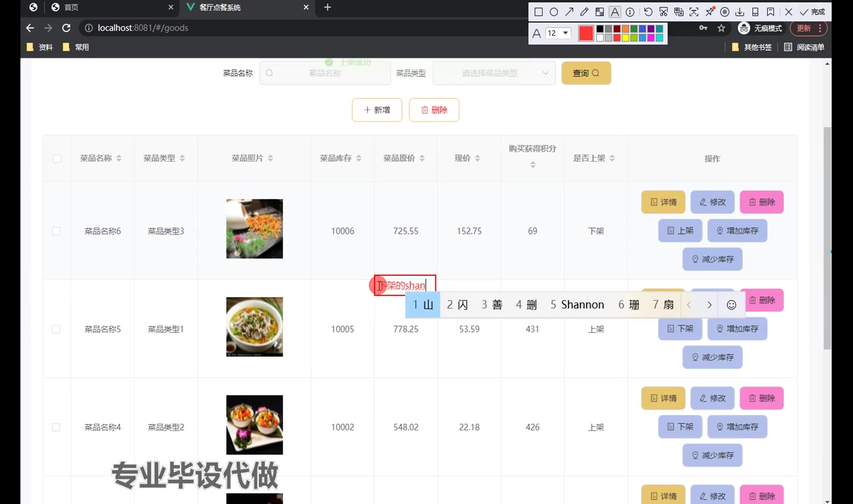Sort by the 是否上架 column
Screen dimensions: 853x504
pyautogui.click(x=612, y=158)
